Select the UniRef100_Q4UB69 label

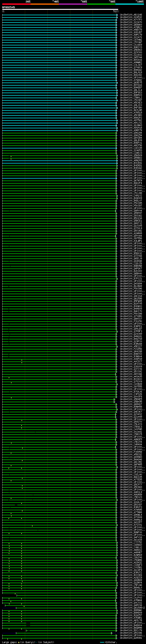(x=131, y=580)
